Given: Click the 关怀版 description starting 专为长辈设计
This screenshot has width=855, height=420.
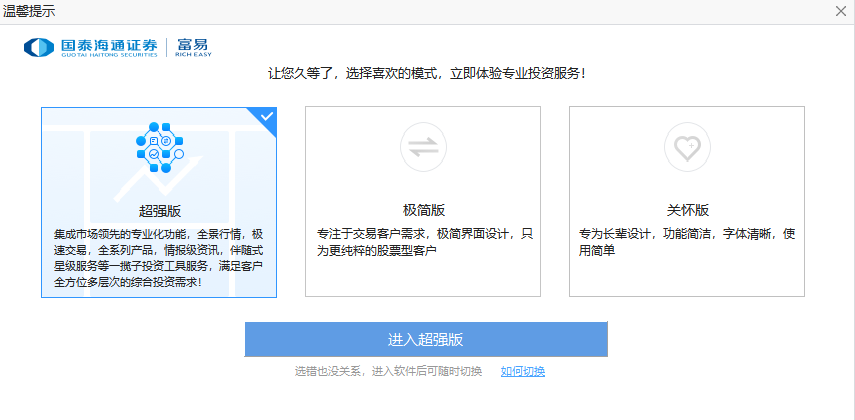Looking at the screenshot, I should [x=687, y=242].
